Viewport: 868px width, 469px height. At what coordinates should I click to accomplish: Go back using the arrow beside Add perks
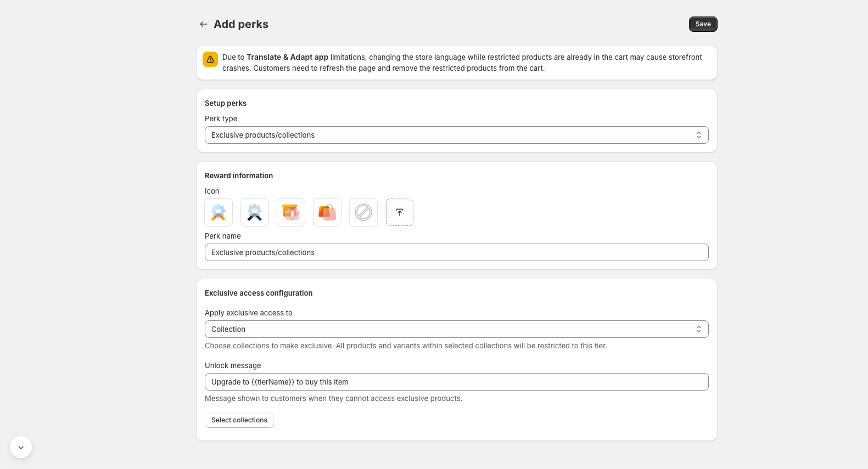click(x=204, y=24)
